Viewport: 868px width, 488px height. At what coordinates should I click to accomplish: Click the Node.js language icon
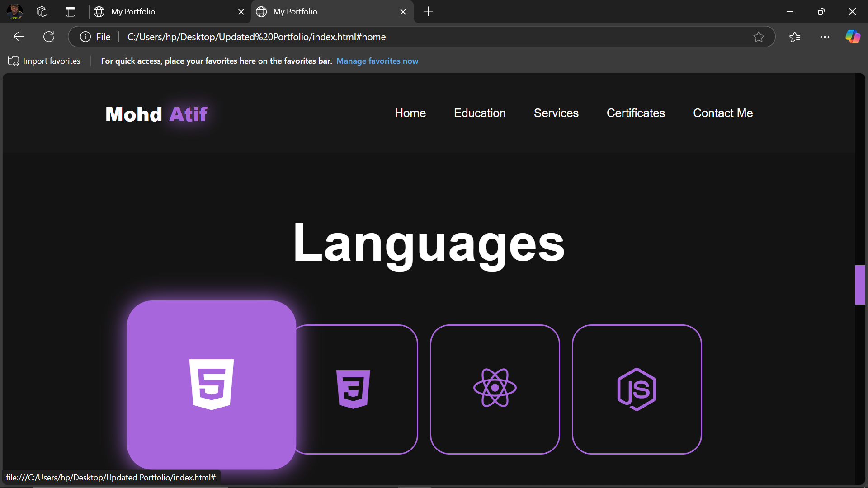coord(636,389)
